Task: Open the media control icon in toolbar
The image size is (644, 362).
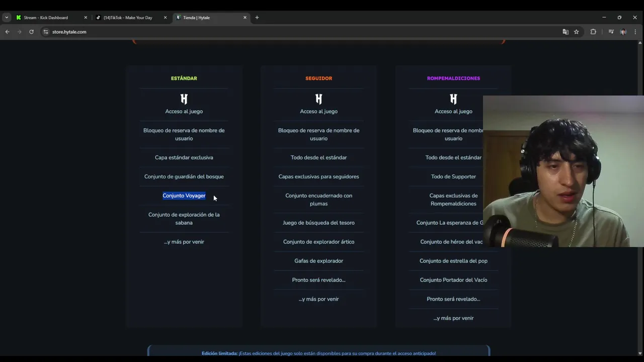Action: click(611, 32)
